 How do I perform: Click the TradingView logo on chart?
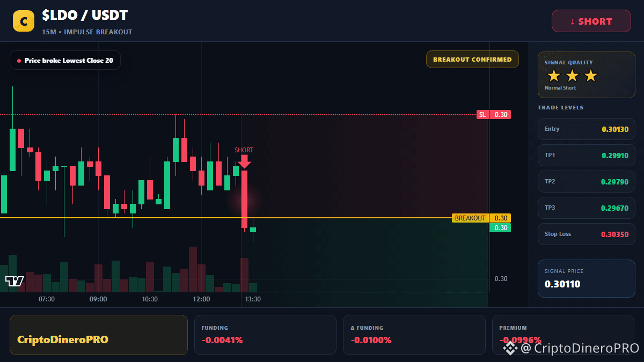14,282
